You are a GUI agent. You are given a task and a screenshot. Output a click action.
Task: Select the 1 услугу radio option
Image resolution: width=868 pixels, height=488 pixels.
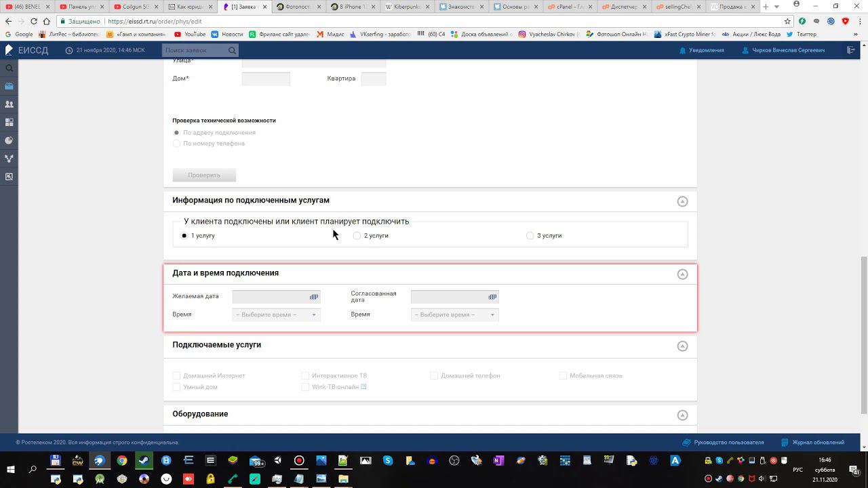pyautogui.click(x=184, y=236)
